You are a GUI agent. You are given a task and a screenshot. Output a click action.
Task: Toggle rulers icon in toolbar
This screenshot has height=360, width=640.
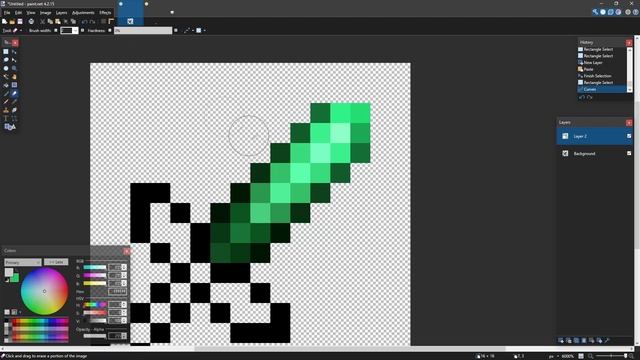pos(111,21)
